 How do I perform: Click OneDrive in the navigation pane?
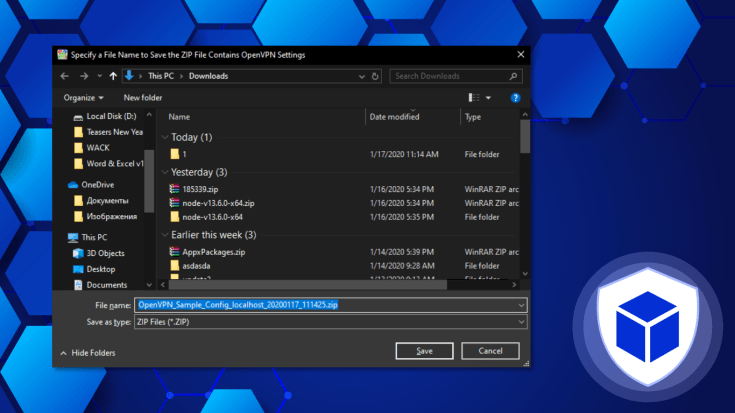click(99, 185)
